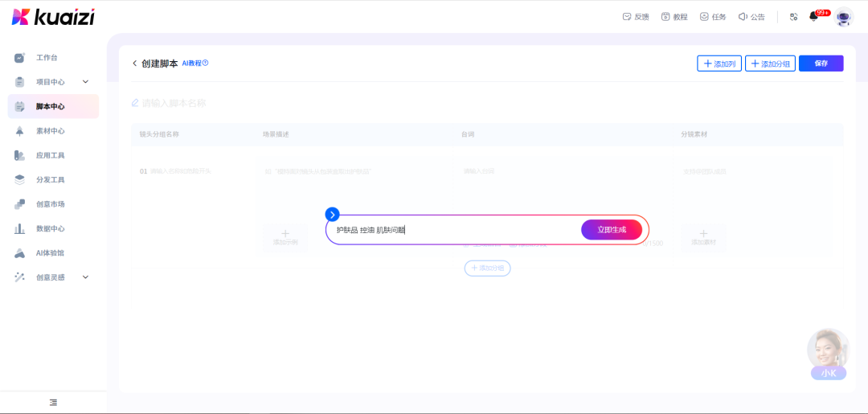The width and height of the screenshot is (868, 414).
Task: Click the kuaizi logo
Action: point(53,17)
